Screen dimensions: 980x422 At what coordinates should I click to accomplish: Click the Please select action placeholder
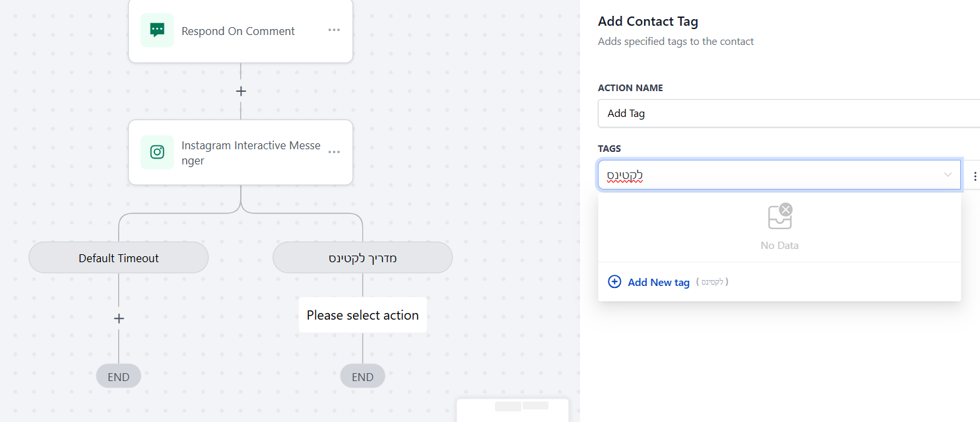click(362, 315)
